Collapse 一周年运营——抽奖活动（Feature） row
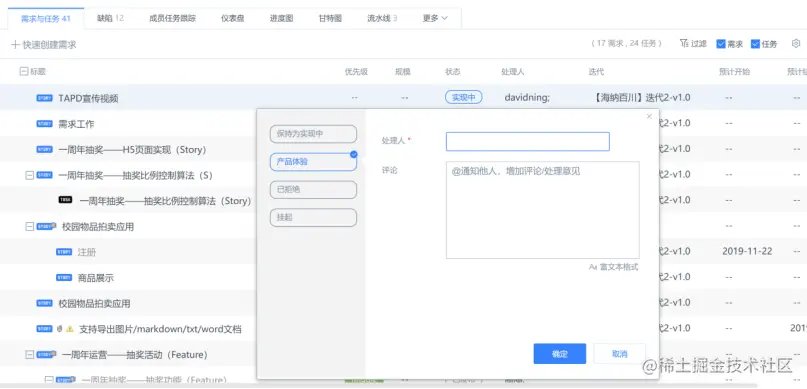The height and width of the screenshot is (389, 807). 30,355
